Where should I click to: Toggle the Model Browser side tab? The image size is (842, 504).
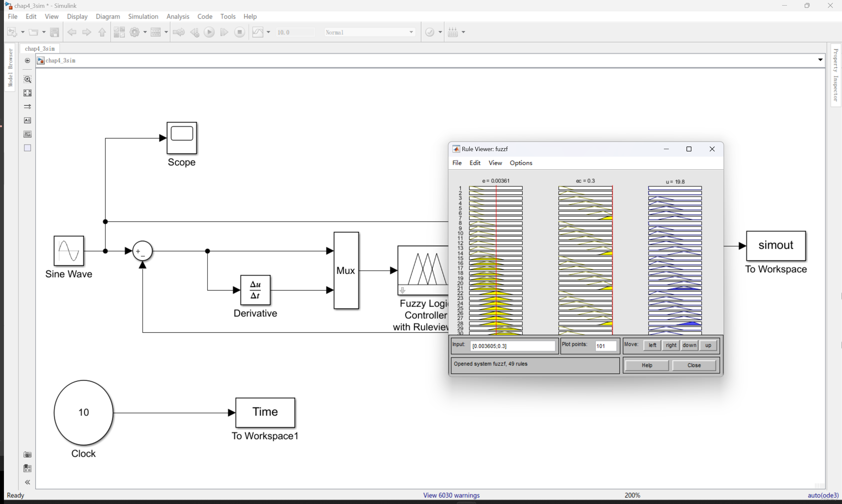pyautogui.click(x=10, y=67)
